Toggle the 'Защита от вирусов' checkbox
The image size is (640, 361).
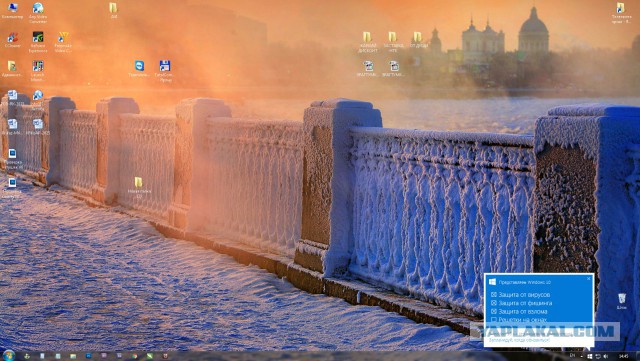coord(493,294)
